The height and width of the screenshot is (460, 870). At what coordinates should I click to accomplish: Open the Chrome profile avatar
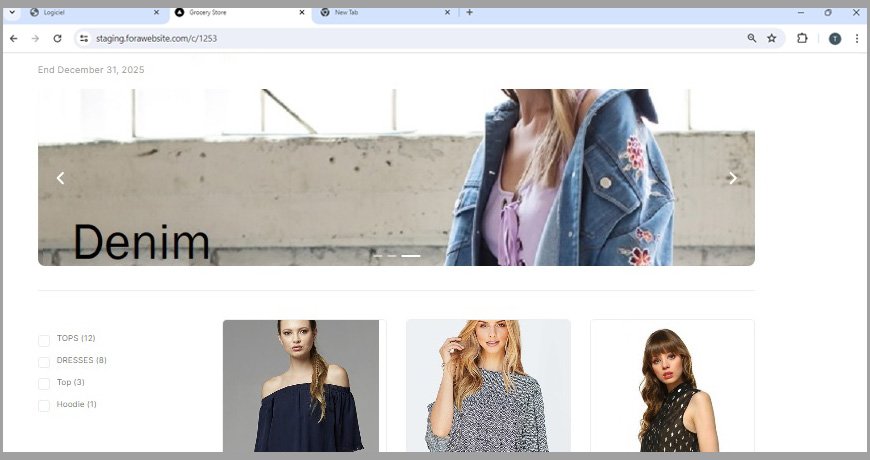click(835, 38)
